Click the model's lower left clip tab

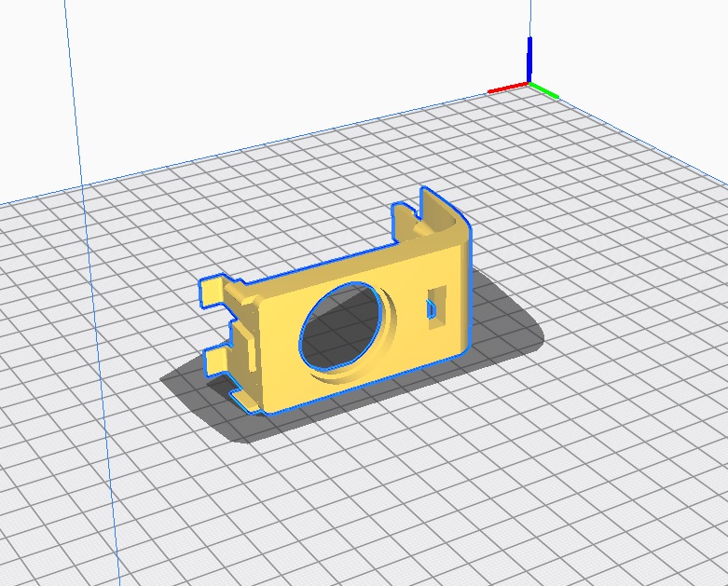click(x=216, y=358)
